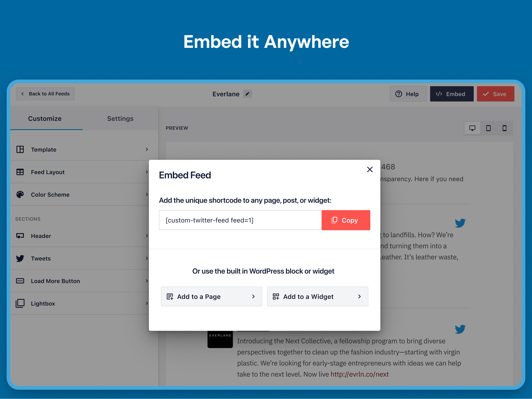Image resolution: width=532 pixels, height=399 pixels.
Task: Click the Twitter feed icon in Tweets section
Action: point(20,258)
